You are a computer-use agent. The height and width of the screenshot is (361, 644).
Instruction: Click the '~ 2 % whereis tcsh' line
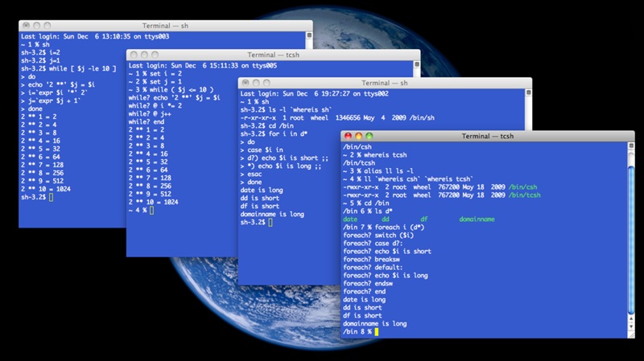coord(374,154)
